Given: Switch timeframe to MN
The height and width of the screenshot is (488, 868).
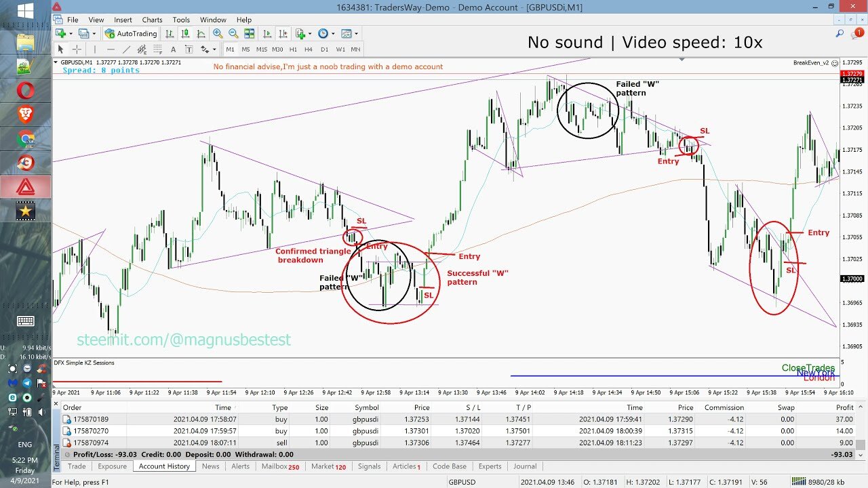Looking at the screenshot, I should pos(356,49).
